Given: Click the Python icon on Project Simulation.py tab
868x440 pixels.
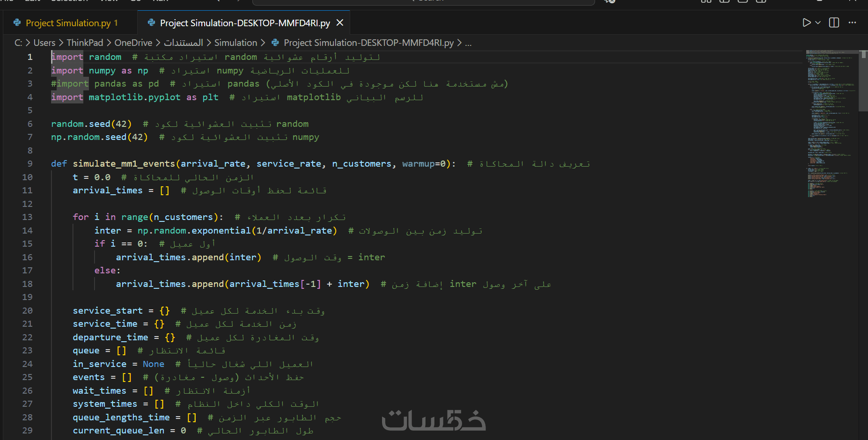Looking at the screenshot, I should (17, 22).
